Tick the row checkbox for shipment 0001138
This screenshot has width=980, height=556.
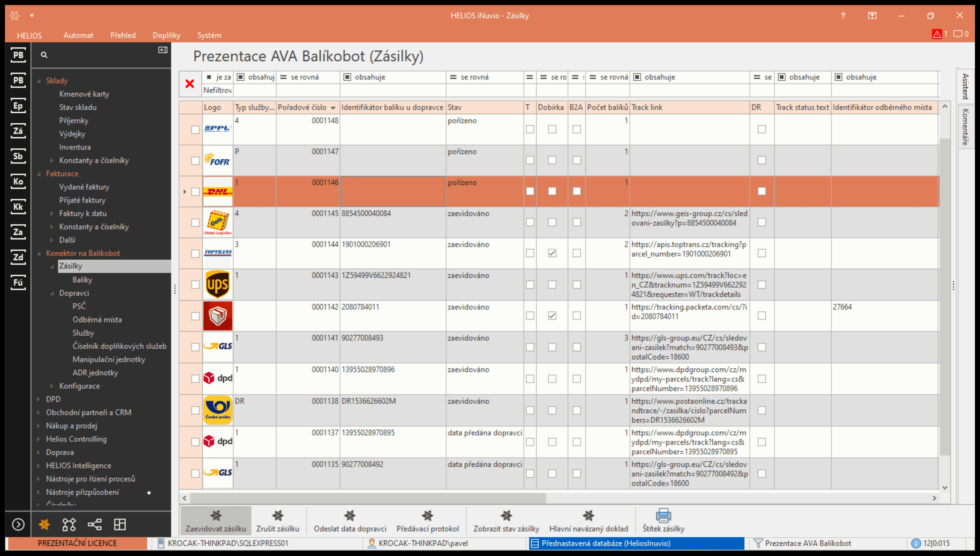[195, 410]
